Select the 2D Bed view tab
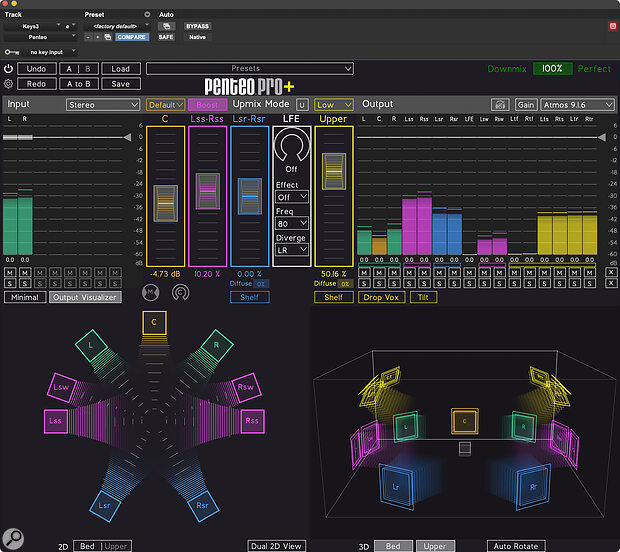Image resolution: width=620 pixels, height=552 pixels. tap(88, 546)
